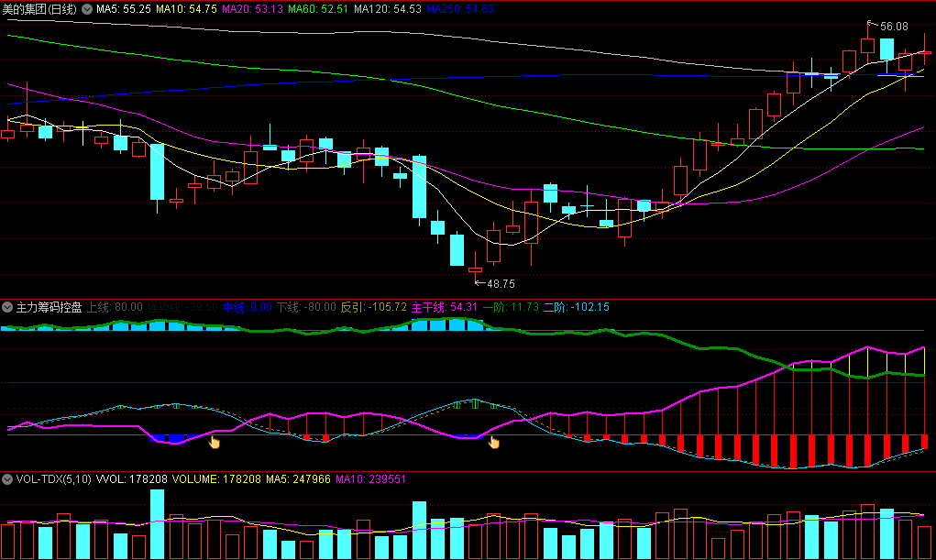Expand the 主力筹码控盘 indicator menu arrow
Screen dimensions: 936x560
coord(7,307)
